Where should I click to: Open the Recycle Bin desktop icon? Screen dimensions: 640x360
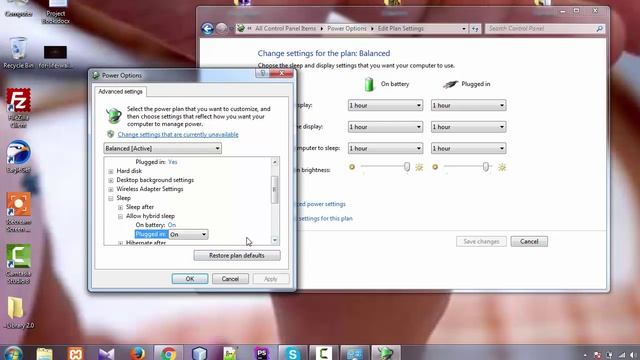(18, 52)
